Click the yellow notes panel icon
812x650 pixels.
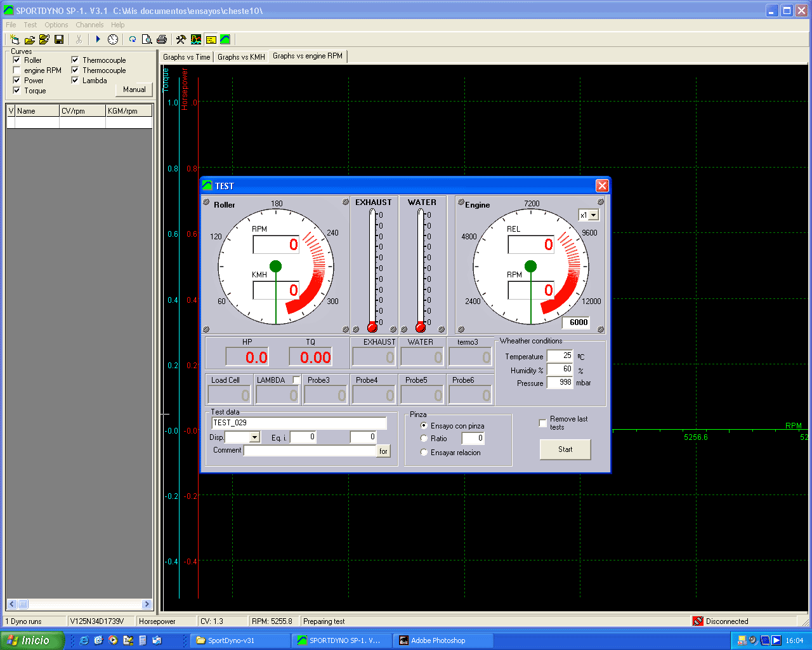[211, 39]
